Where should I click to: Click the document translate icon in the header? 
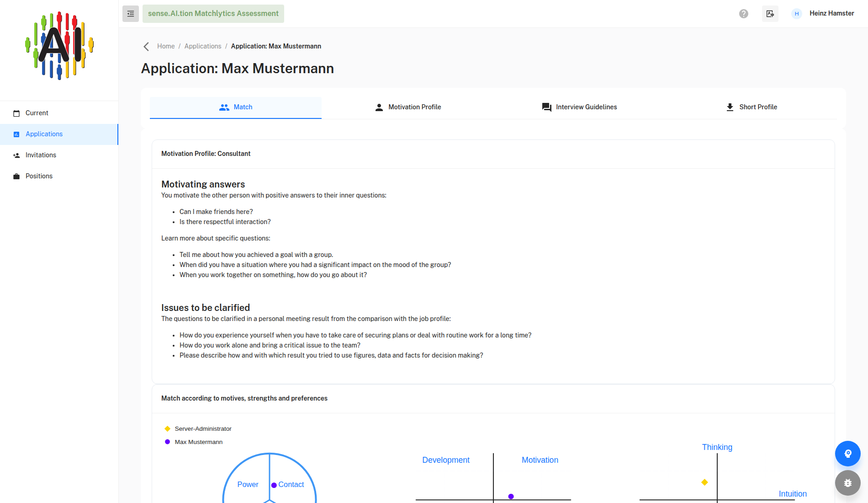[x=770, y=14]
